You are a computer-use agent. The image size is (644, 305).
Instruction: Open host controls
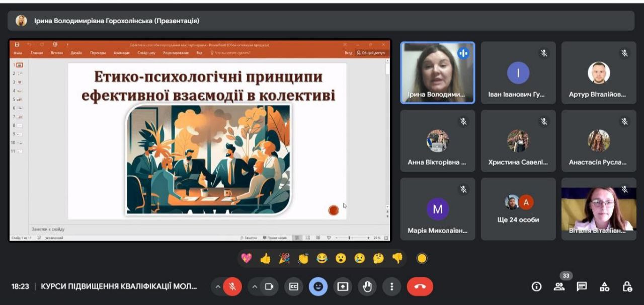click(628, 286)
